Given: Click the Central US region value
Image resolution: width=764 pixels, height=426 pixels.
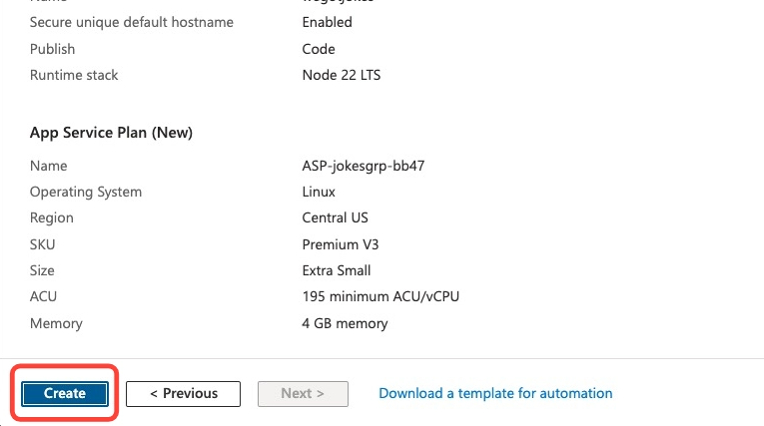Looking at the screenshot, I should (x=333, y=218).
